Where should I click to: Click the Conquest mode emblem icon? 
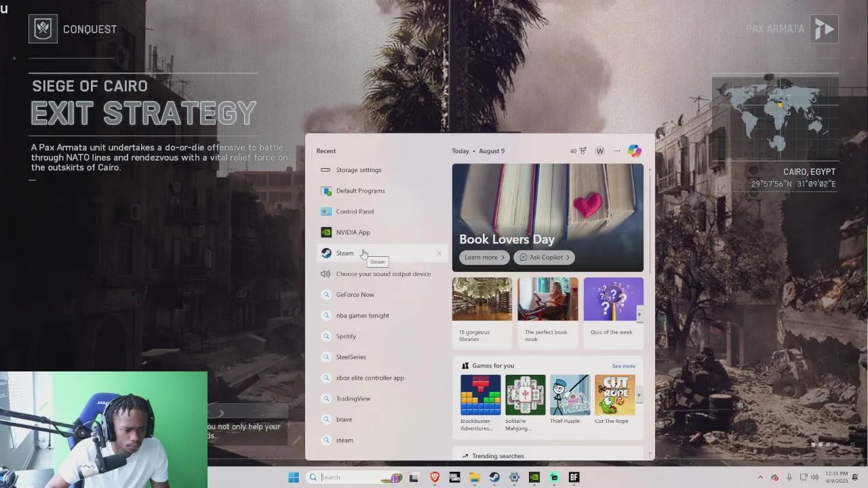43,29
